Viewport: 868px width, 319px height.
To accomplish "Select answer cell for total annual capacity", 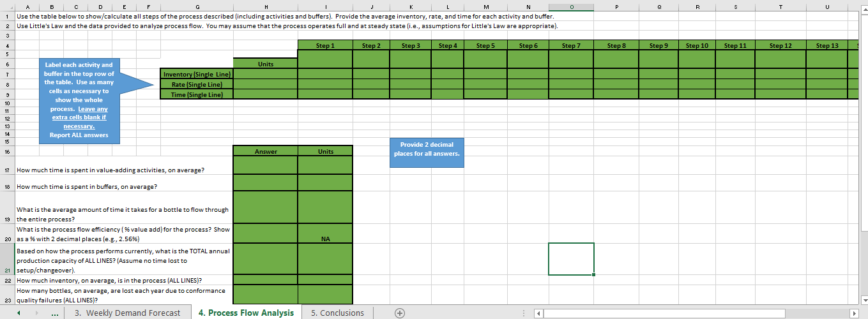I will point(265,260).
